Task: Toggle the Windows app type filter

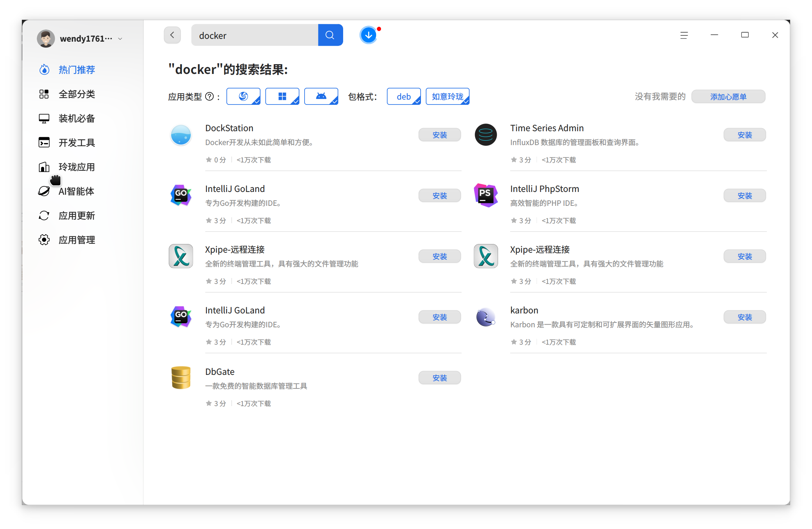Action: pyautogui.click(x=282, y=96)
